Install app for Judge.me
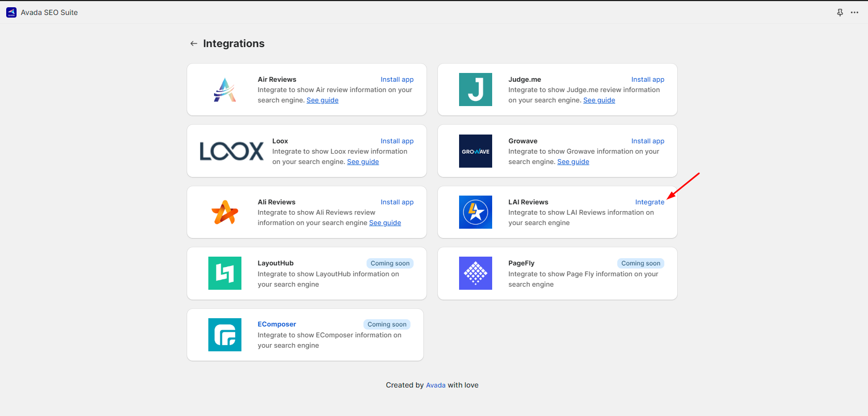Image resolution: width=868 pixels, height=416 pixels. point(648,79)
